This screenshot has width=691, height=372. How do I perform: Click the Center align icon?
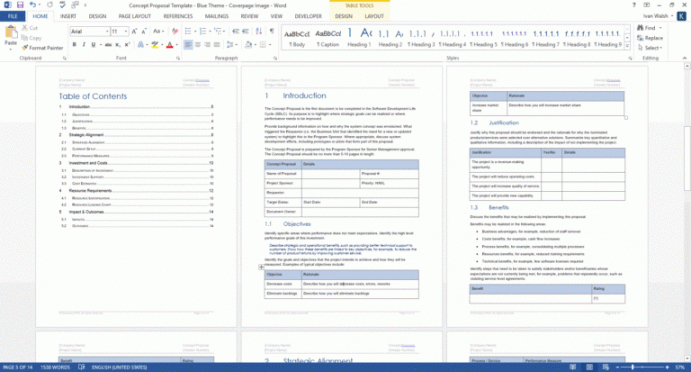(x=198, y=45)
